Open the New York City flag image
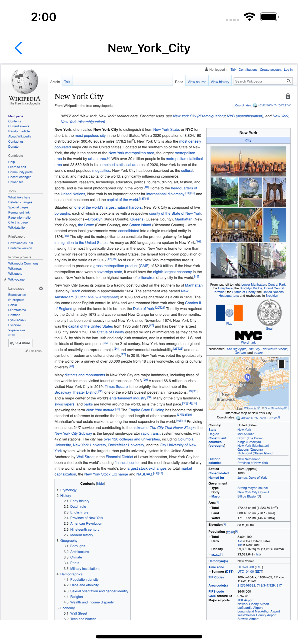This screenshot has height=644, width=298. tap(229, 312)
